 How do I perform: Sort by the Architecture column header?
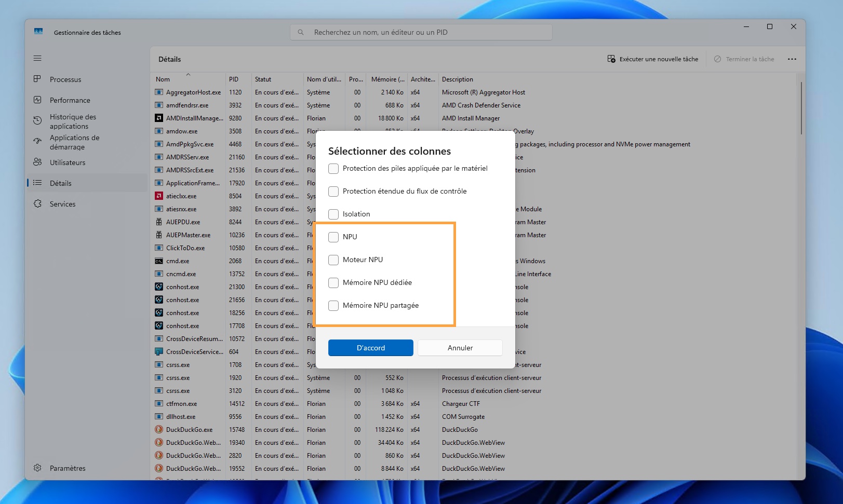(423, 79)
